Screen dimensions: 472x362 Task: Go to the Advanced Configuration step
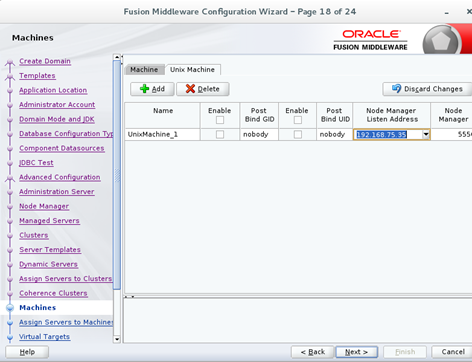coord(59,177)
